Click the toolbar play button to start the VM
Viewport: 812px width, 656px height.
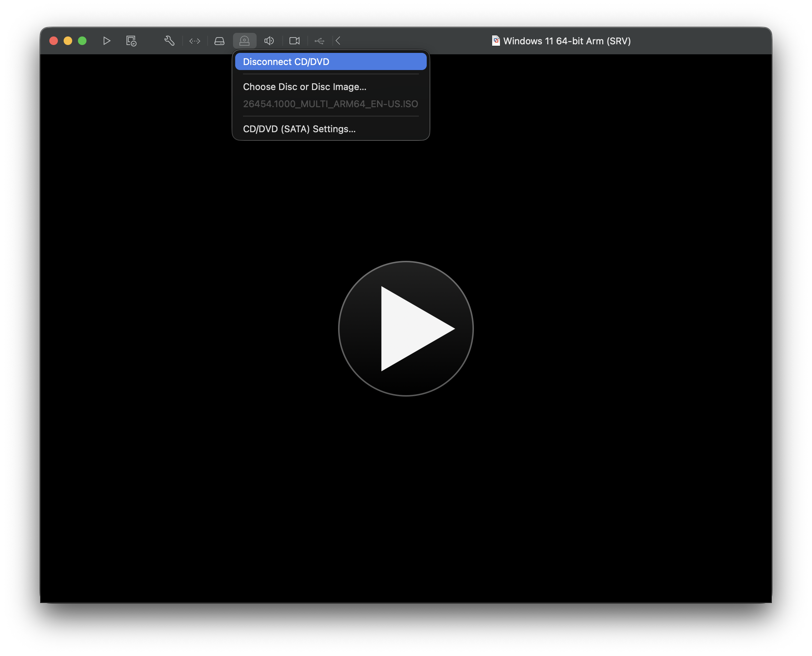[107, 41]
